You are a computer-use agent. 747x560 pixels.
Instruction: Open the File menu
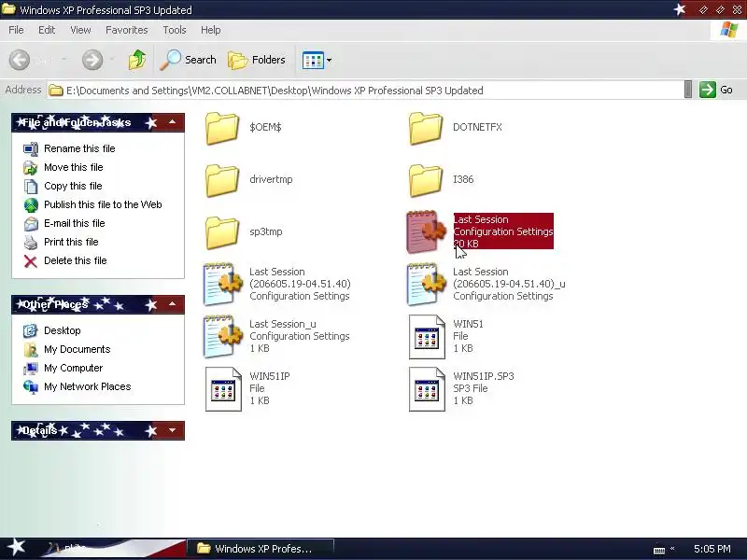16,30
